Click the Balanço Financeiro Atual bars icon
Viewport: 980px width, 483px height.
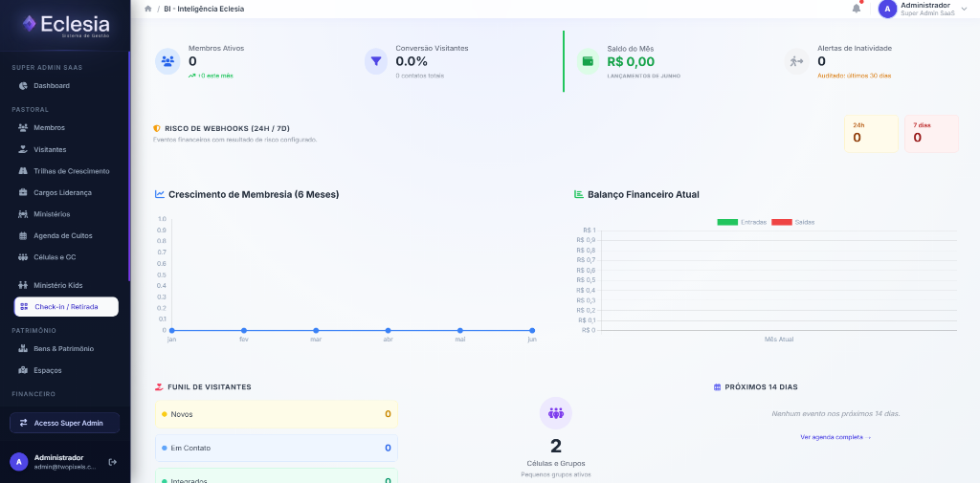[x=579, y=194]
